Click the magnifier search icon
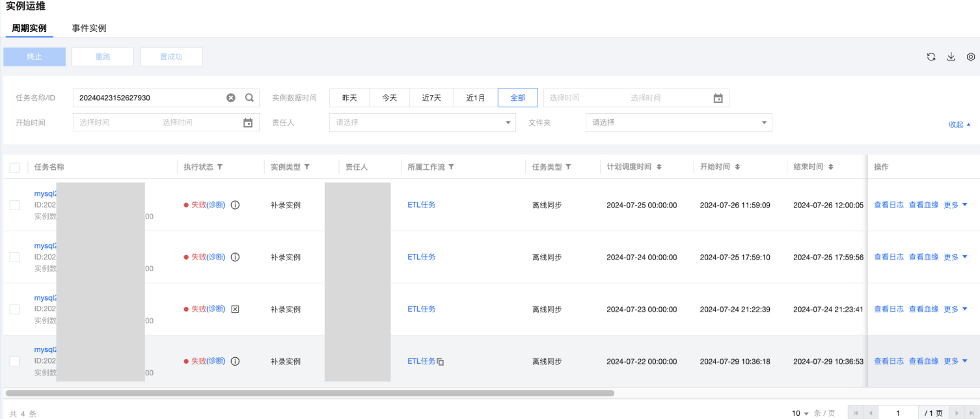The height and width of the screenshot is (419, 980). 249,98
